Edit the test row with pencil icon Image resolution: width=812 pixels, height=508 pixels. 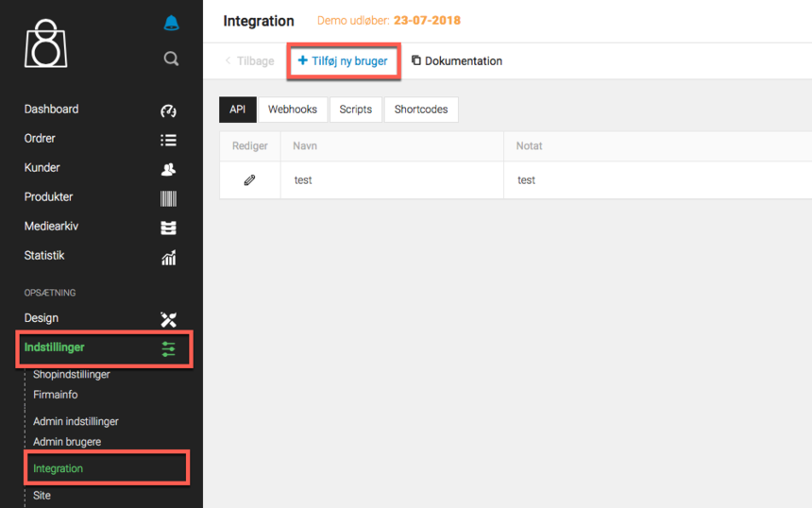pos(249,179)
